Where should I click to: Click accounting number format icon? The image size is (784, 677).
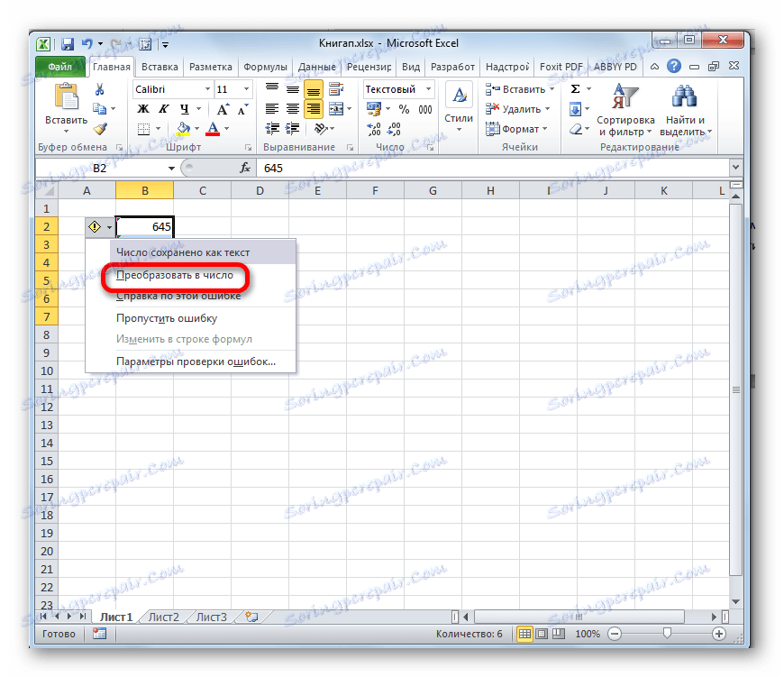[x=373, y=109]
